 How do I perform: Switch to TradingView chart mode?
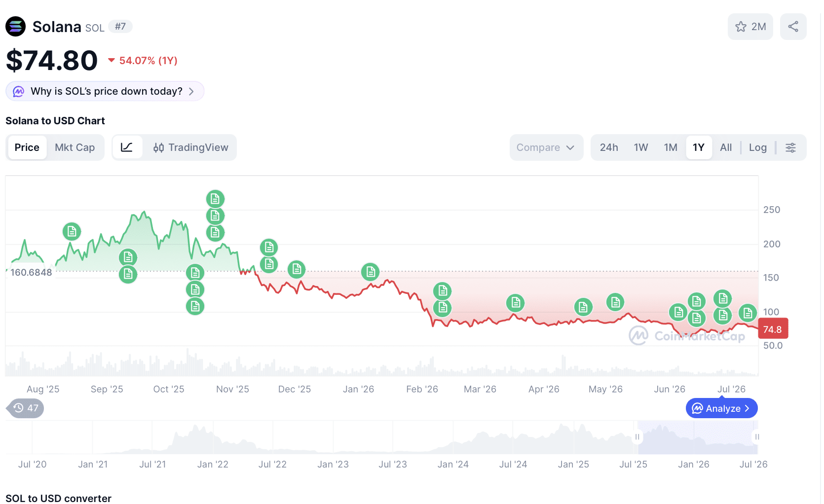[190, 147]
